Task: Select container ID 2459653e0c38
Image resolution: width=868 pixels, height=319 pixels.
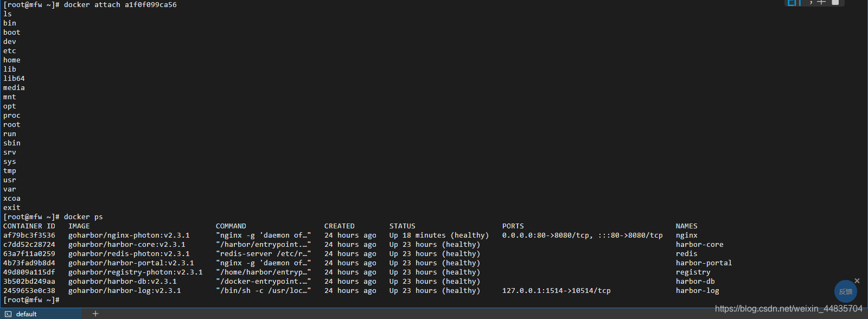Action: (x=29, y=291)
